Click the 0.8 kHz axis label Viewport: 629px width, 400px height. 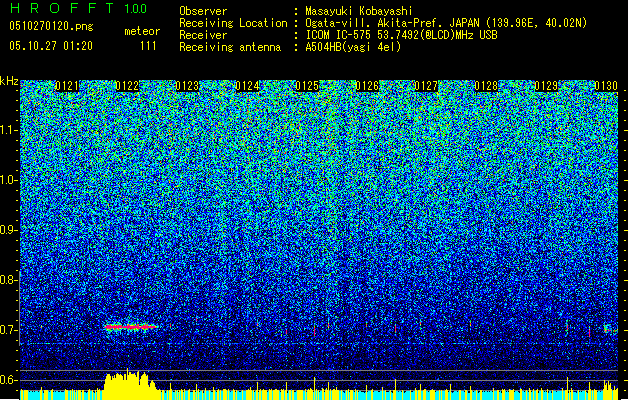(x=9, y=280)
